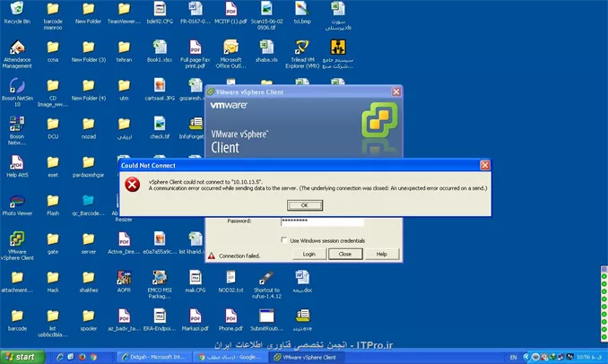Image resolution: width=608 pixels, height=364 pixels.
Task: Select the cartsaat.JPG file icon
Action: pyautogui.click(x=160, y=90)
